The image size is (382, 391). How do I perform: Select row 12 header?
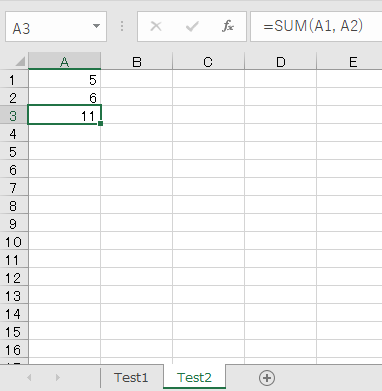(x=14, y=278)
